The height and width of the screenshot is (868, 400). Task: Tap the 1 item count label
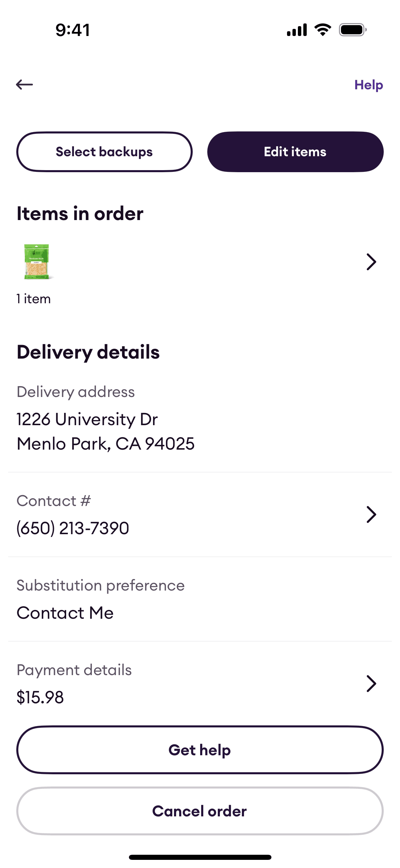34,299
